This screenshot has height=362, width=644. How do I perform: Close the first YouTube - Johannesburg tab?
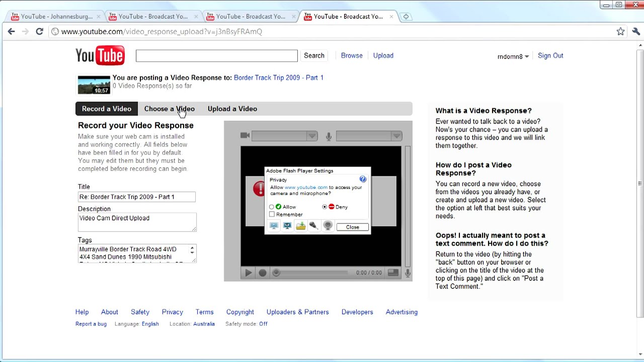coord(98,17)
